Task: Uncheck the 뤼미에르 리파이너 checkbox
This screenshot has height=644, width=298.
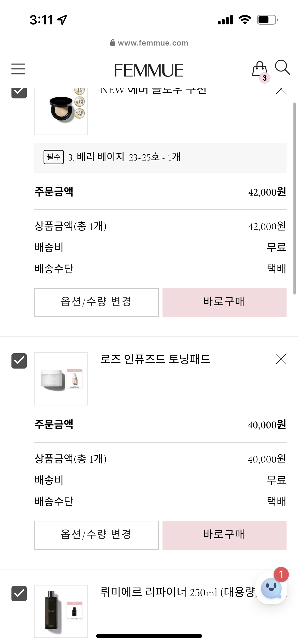Action: tap(19, 593)
